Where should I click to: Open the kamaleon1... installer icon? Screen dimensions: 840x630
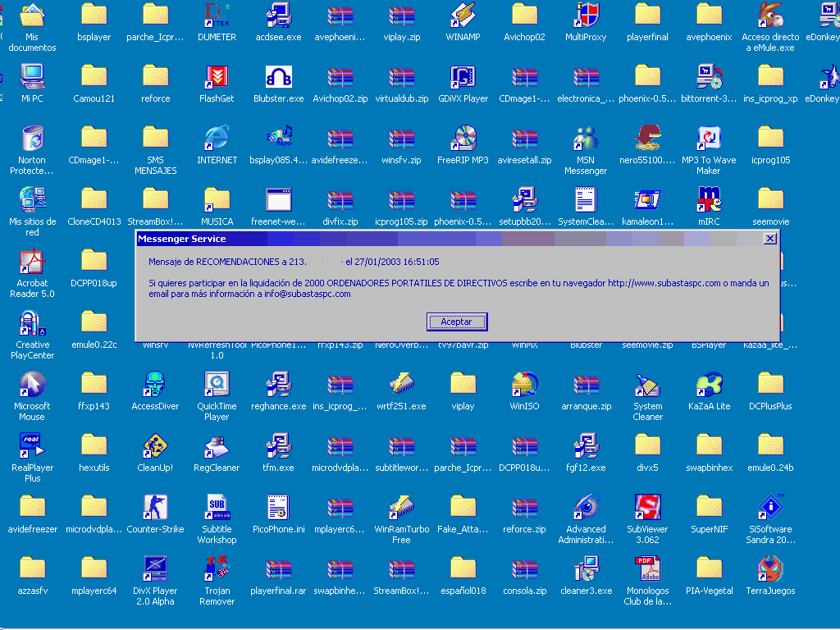647,200
